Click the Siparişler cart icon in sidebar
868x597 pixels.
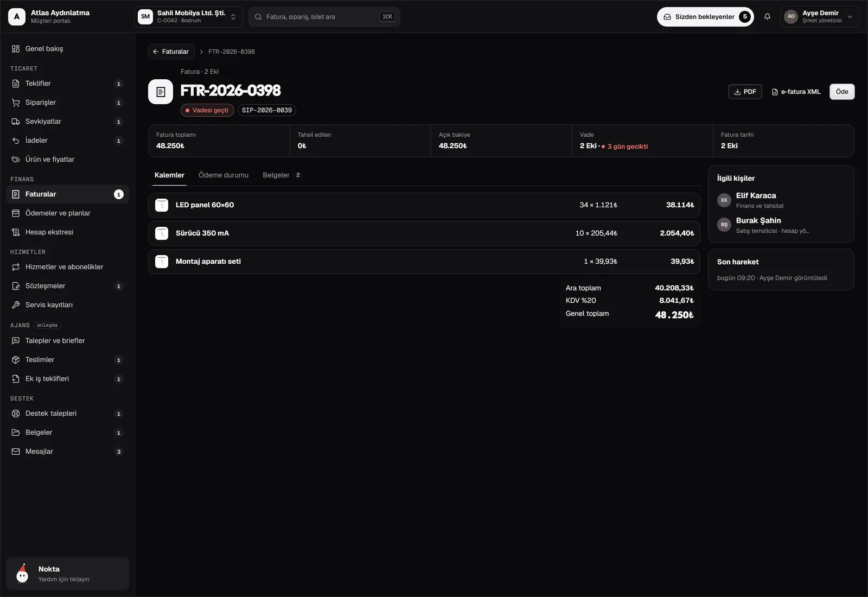pyautogui.click(x=16, y=103)
